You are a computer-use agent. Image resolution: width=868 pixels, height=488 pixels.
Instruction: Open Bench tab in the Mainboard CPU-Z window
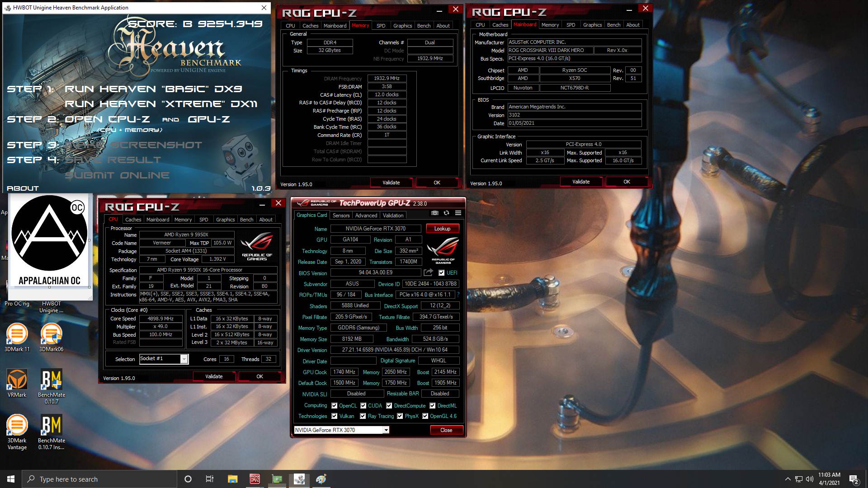pos(613,25)
